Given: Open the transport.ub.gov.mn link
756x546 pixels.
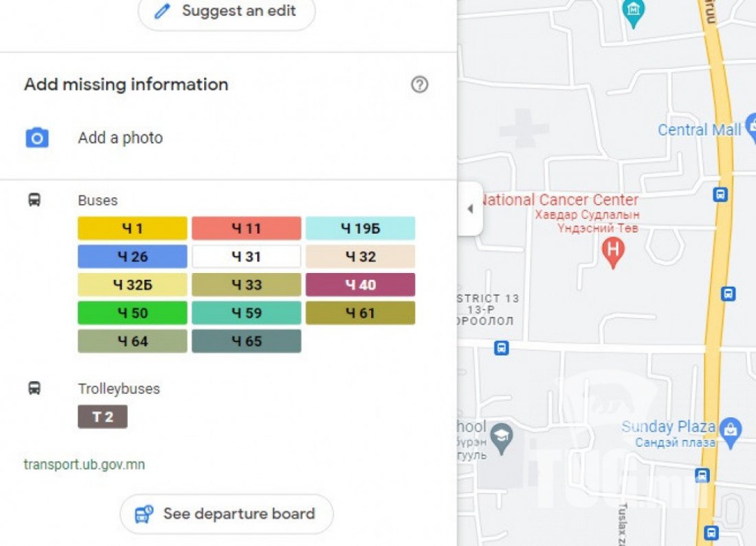Looking at the screenshot, I should [x=84, y=465].
